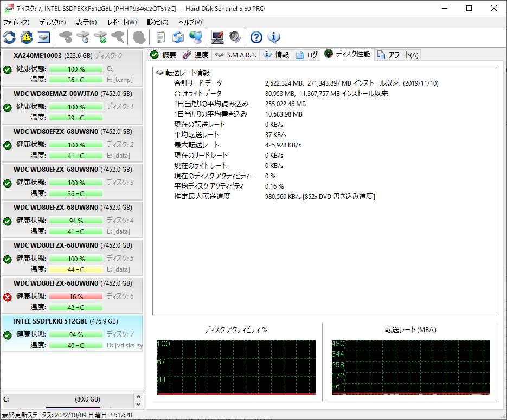Open the 設定 menu
The image size is (507, 420).
(158, 22)
